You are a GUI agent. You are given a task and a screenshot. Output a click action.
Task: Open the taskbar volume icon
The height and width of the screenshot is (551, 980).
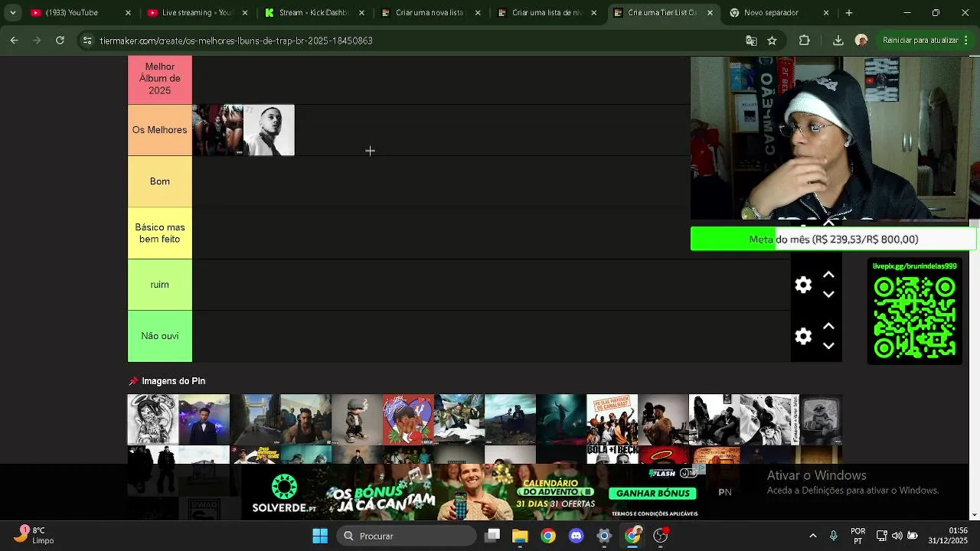(x=897, y=536)
